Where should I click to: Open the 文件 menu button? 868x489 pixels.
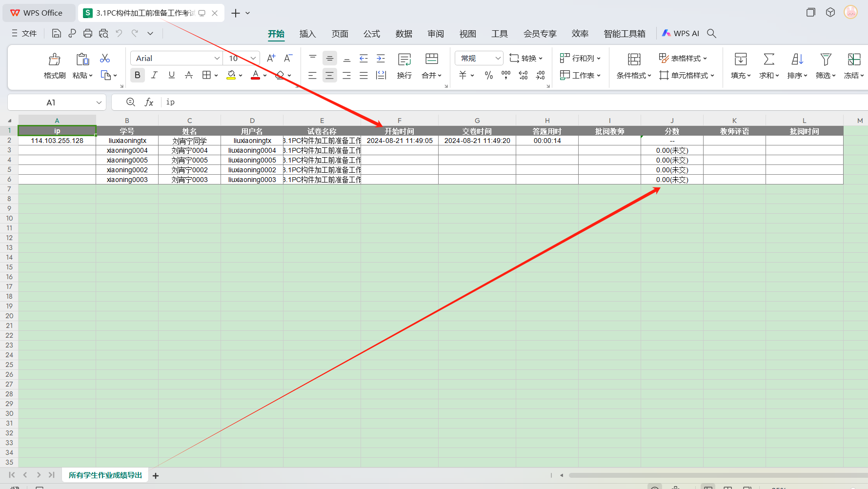[24, 33]
